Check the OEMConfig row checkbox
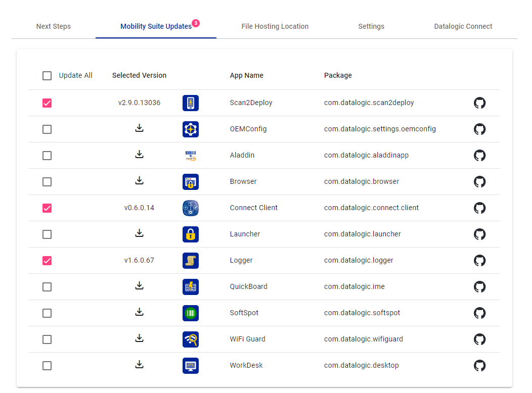The image size is (532, 393). [47, 129]
